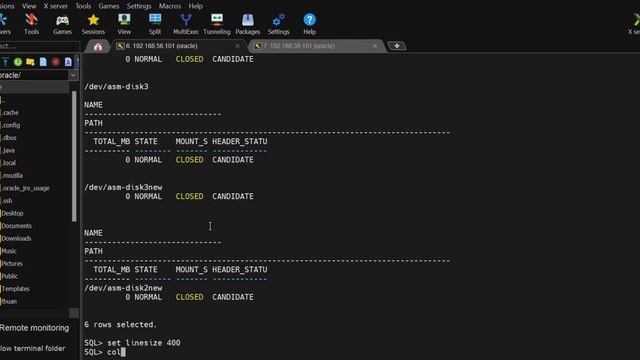This screenshot has height=360, width=640.
Task: Select the .config folder
Action: pyautogui.click(x=11, y=125)
